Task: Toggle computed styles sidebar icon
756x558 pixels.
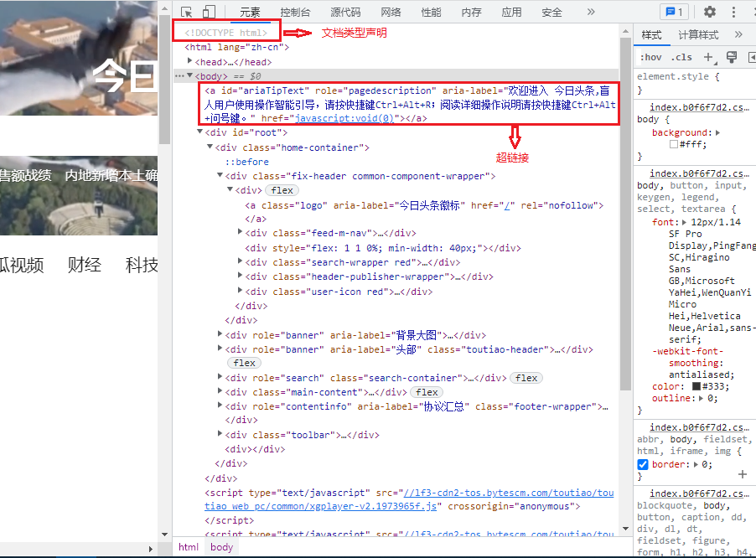Action: pyautogui.click(x=752, y=57)
